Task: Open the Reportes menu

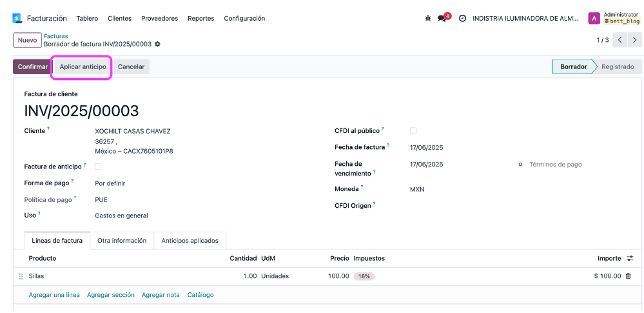Action: [x=201, y=19]
